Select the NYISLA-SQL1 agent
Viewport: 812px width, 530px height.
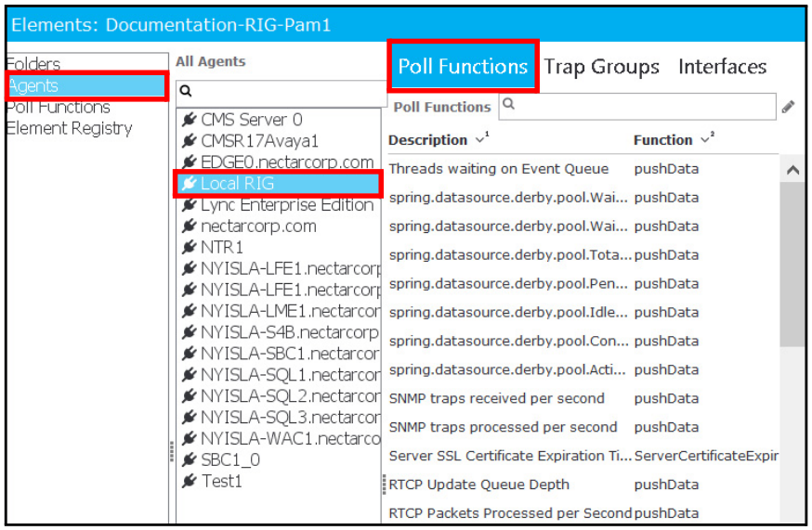click(x=279, y=375)
